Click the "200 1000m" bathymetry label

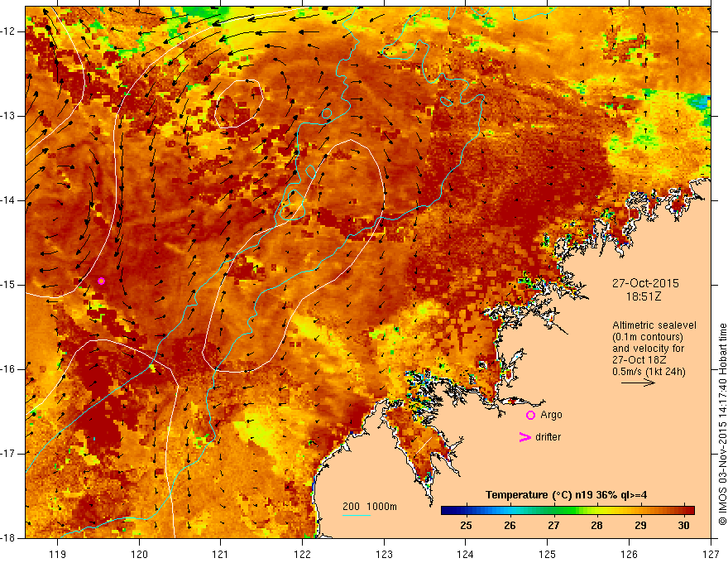tap(370, 507)
